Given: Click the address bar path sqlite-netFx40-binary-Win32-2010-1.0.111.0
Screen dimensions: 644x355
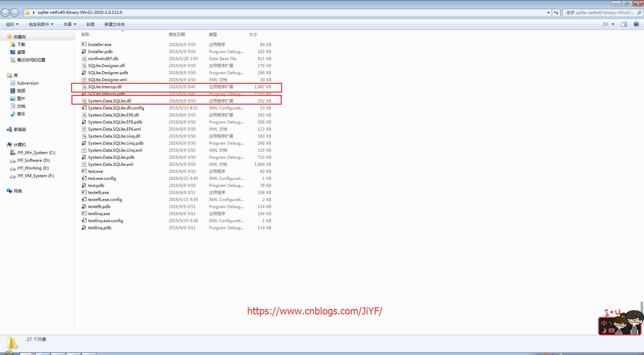Looking at the screenshot, I should point(80,12).
